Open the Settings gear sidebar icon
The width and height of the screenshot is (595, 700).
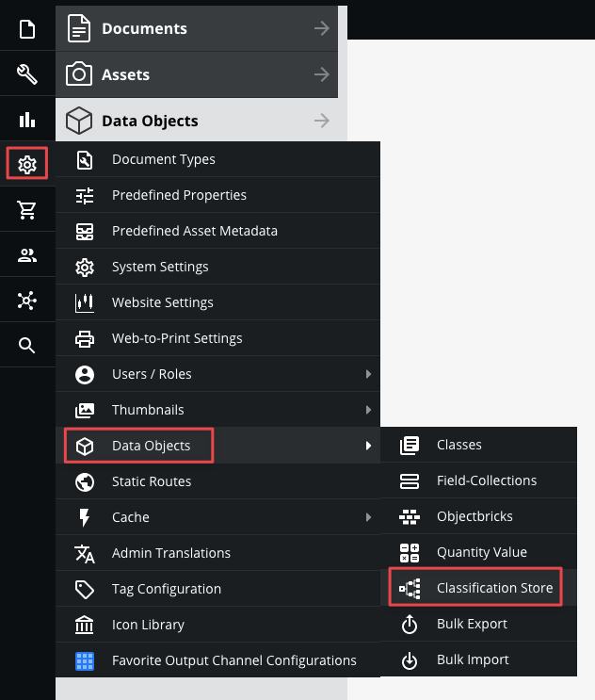click(27, 165)
